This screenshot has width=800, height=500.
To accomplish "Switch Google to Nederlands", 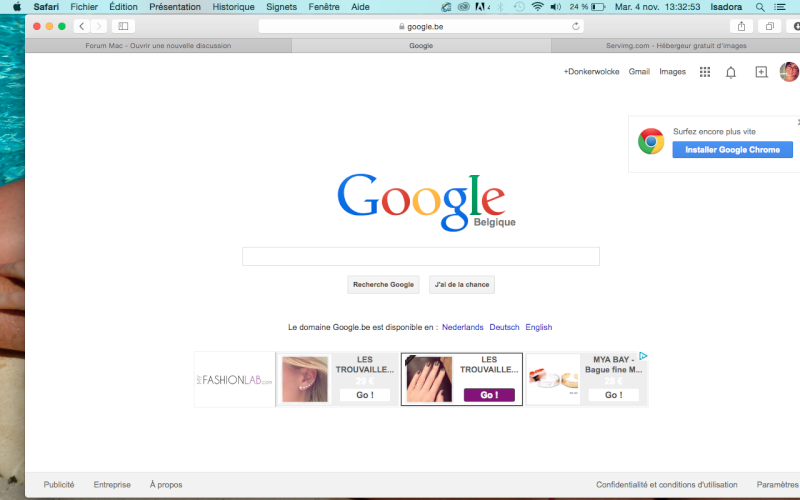I will click(462, 327).
